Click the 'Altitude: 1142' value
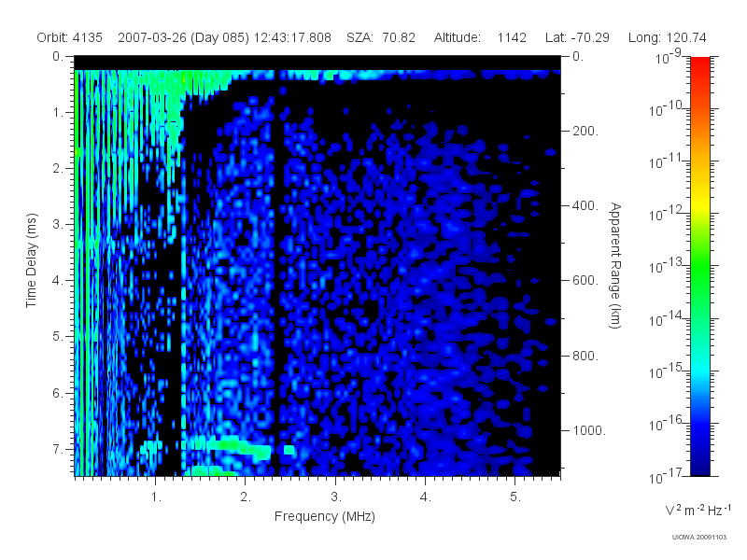Screen dimensions: 747x560 coord(480,37)
